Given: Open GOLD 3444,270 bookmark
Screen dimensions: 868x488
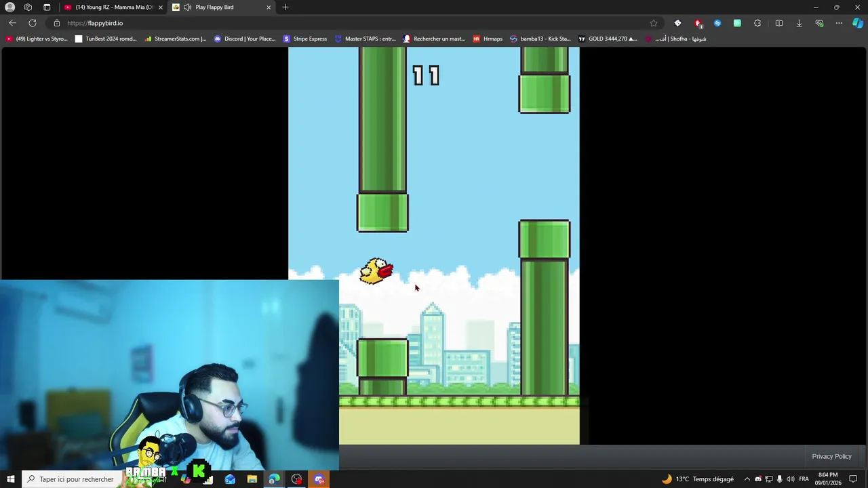Looking at the screenshot, I should pyautogui.click(x=608, y=39).
